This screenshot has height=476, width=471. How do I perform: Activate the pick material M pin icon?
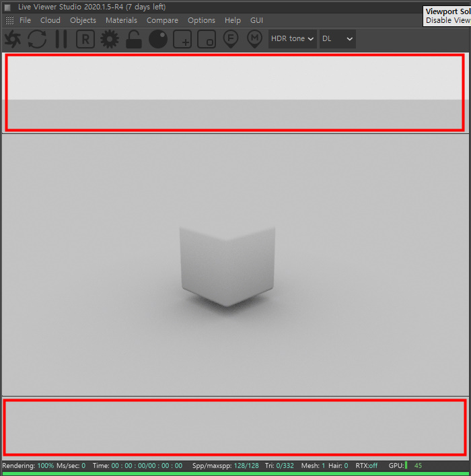(254, 39)
